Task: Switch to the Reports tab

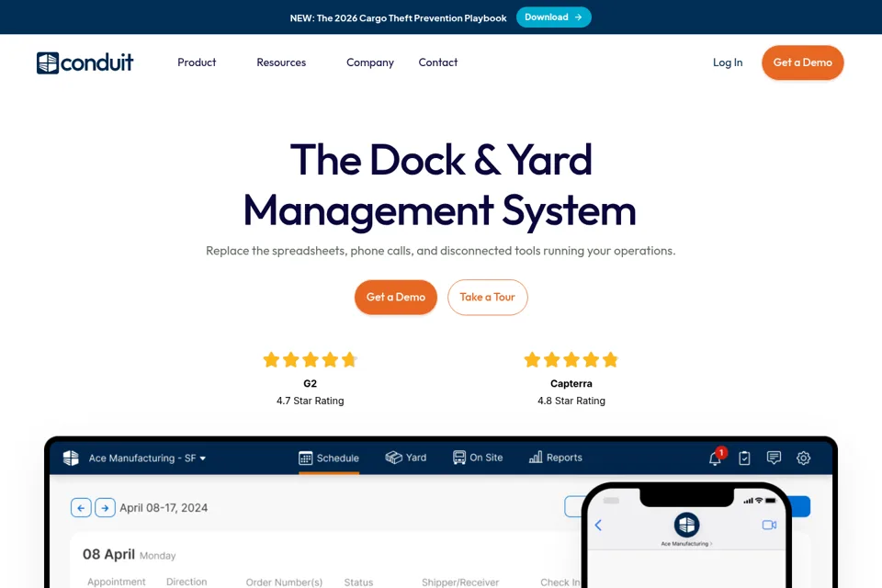Action: pyautogui.click(x=555, y=458)
